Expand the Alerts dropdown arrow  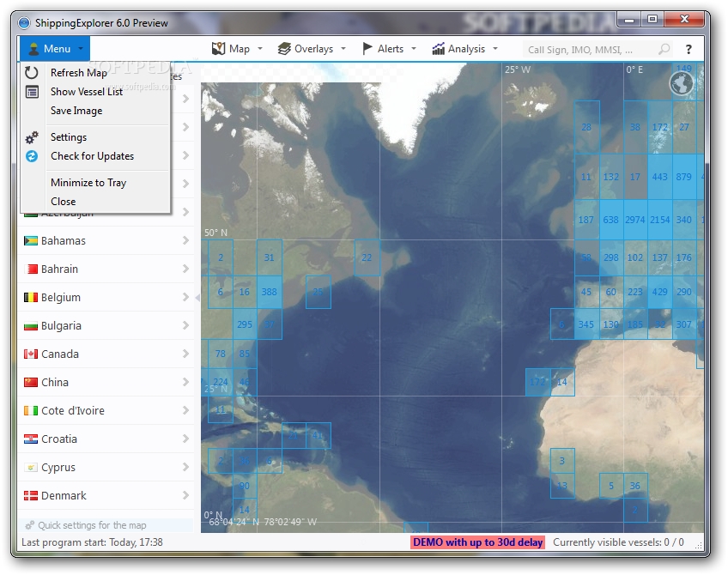pyautogui.click(x=414, y=48)
